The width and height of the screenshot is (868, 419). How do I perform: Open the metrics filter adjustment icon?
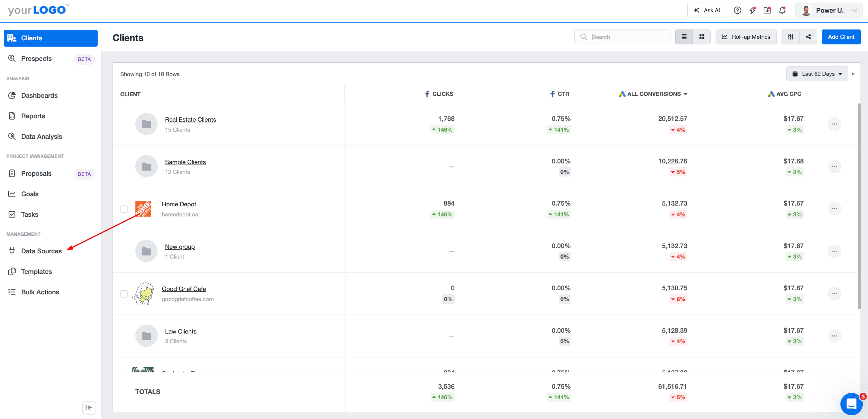(790, 37)
